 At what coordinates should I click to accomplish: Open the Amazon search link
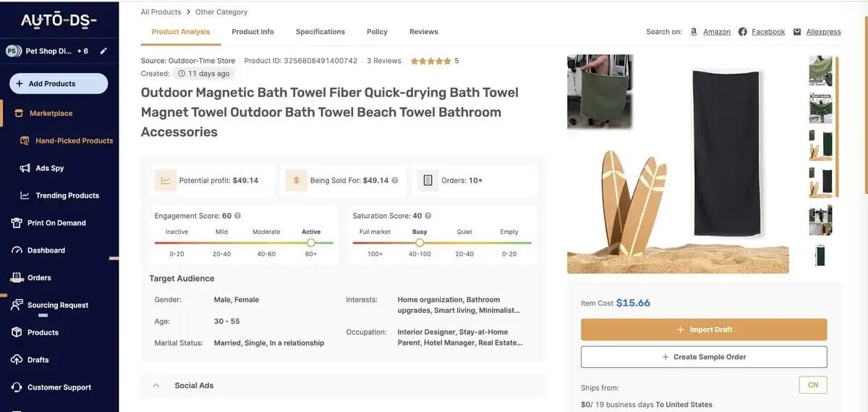(717, 32)
